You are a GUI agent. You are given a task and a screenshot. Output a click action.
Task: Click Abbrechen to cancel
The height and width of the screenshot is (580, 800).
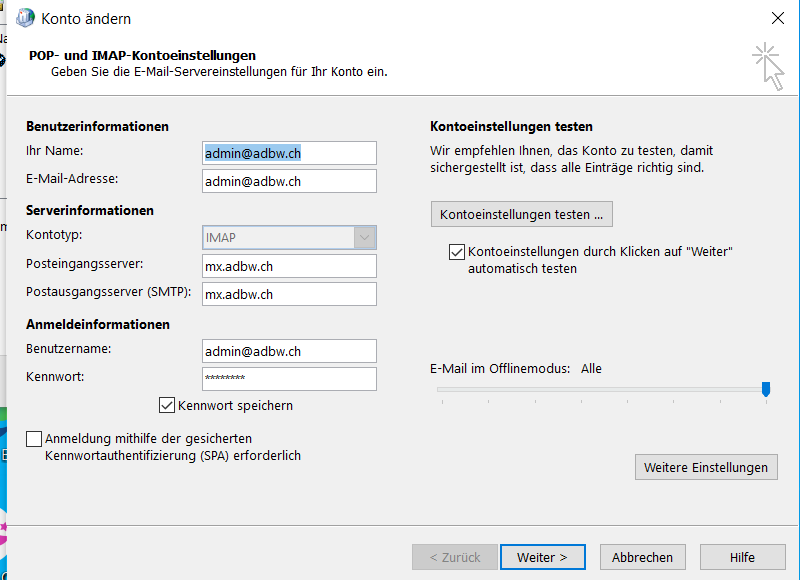coord(642,557)
